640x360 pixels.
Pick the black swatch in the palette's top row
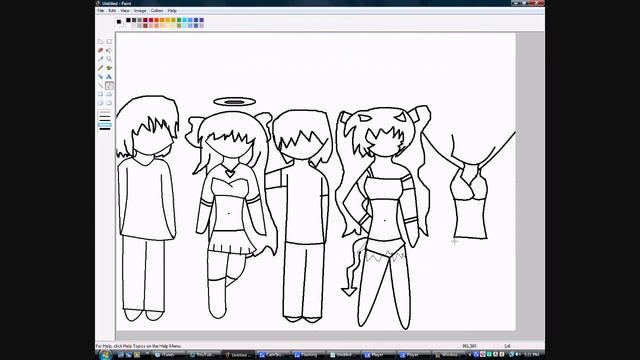pyautogui.click(x=128, y=20)
